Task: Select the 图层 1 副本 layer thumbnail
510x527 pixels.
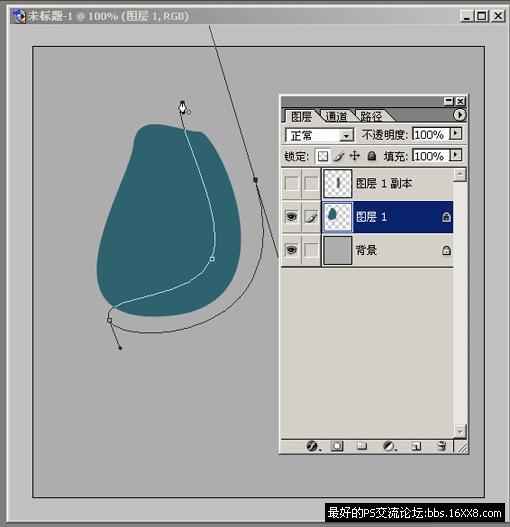Action: coord(338,184)
